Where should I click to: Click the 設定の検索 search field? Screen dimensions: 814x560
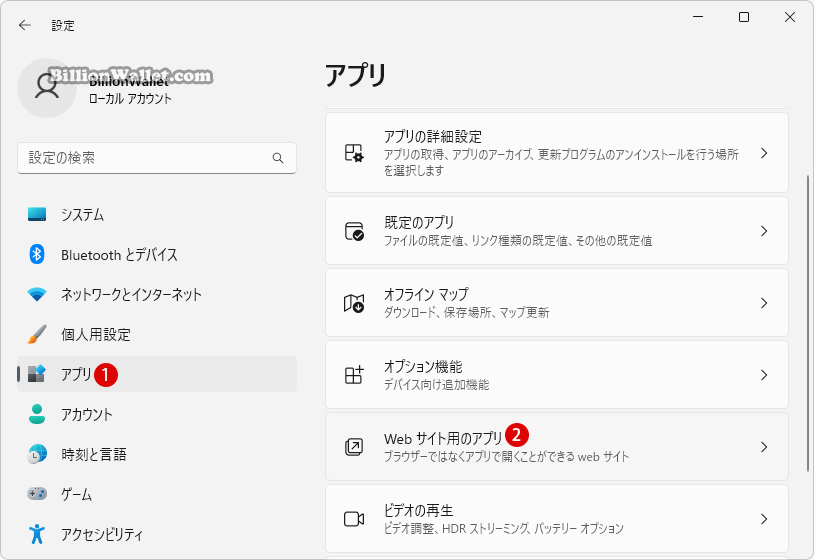(157, 158)
